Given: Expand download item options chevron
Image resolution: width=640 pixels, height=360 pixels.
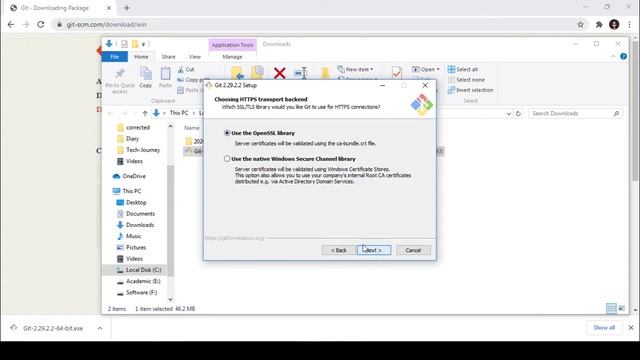Looking at the screenshot, I should (100, 328).
